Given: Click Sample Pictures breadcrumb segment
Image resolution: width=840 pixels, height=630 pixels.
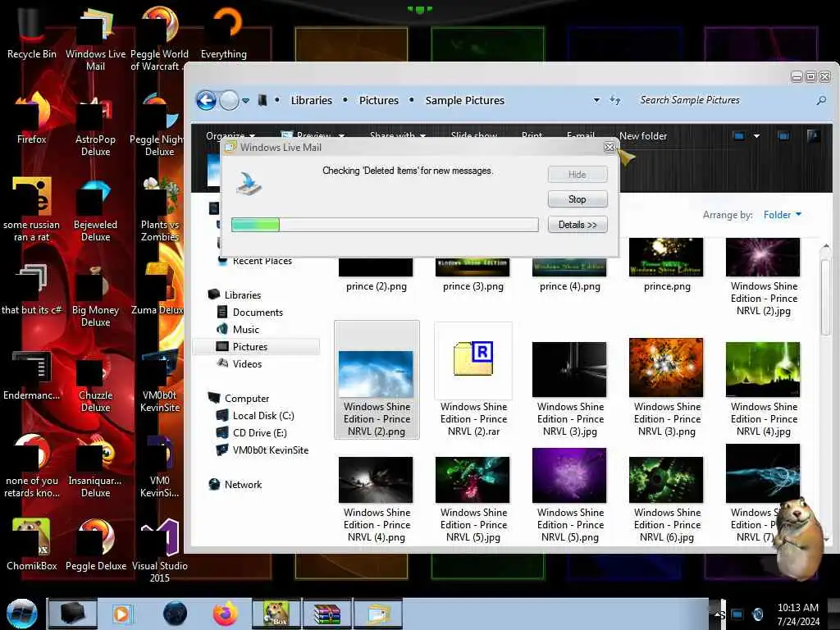Looking at the screenshot, I should [464, 100].
